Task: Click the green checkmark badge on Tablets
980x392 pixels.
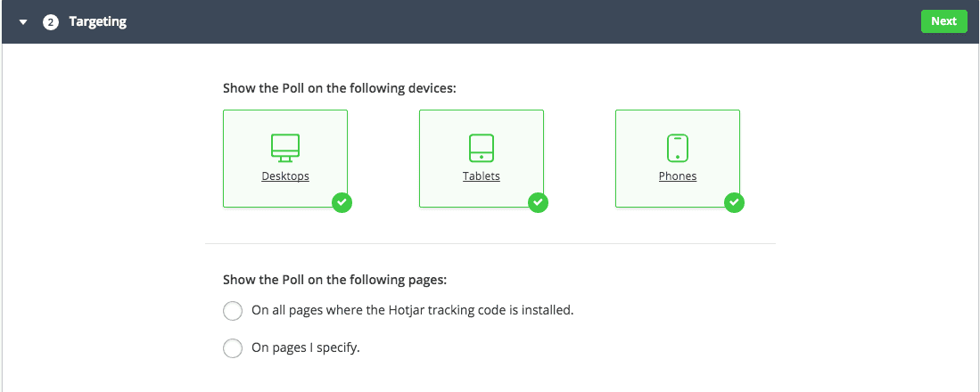Action: [538, 203]
